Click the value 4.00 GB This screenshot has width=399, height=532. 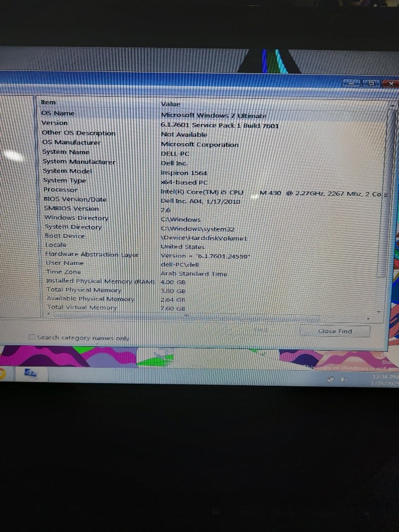(x=173, y=282)
